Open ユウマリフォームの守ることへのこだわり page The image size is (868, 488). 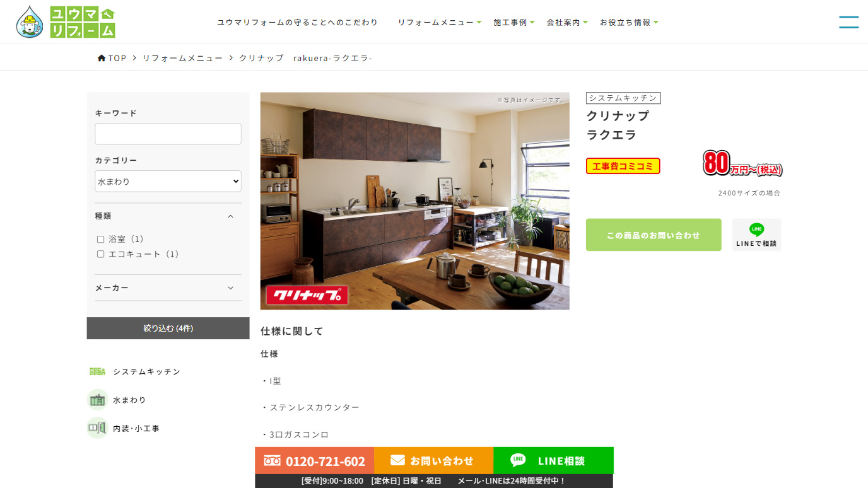(298, 22)
